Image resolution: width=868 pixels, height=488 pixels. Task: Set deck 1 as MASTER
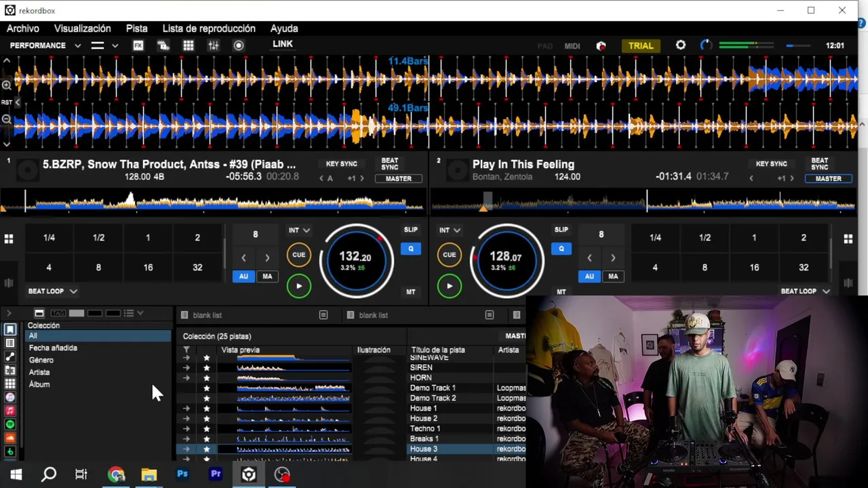(x=399, y=179)
